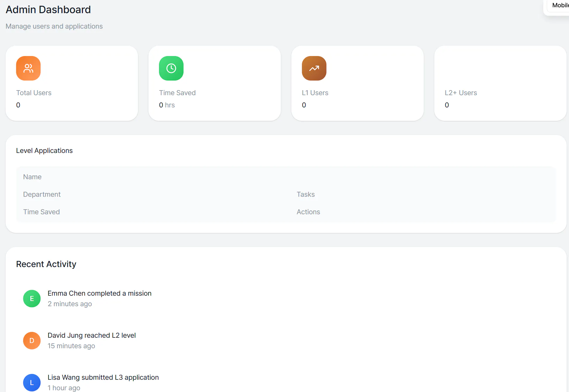Click the Admin Dashboard title
The image size is (569, 392).
[48, 10]
